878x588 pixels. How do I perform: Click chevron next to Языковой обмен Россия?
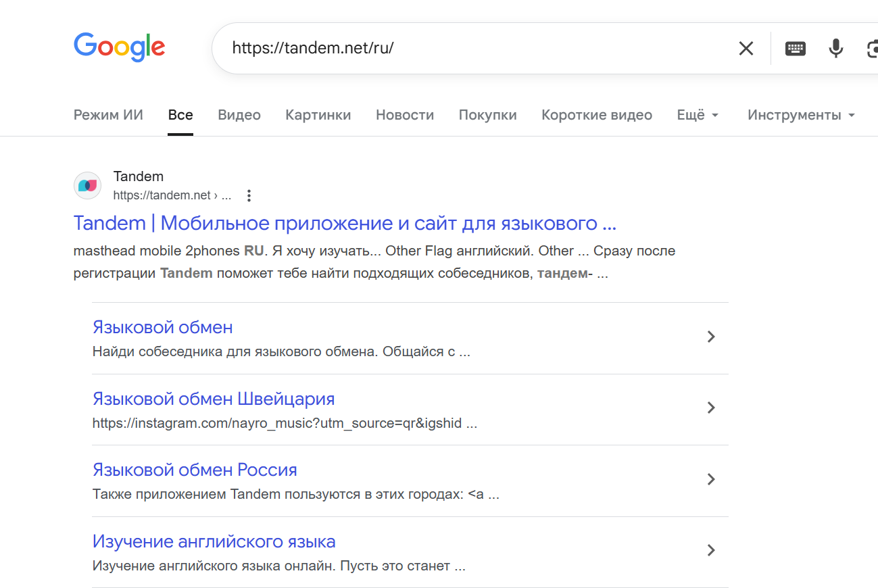point(710,479)
